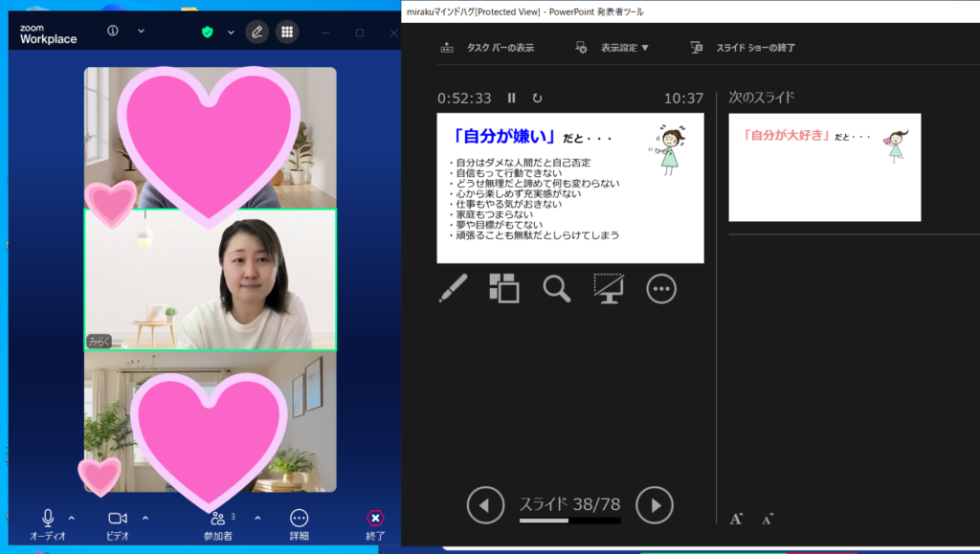Open the 参加者 participants panel
Image resolution: width=980 pixels, height=554 pixels.
point(217,523)
